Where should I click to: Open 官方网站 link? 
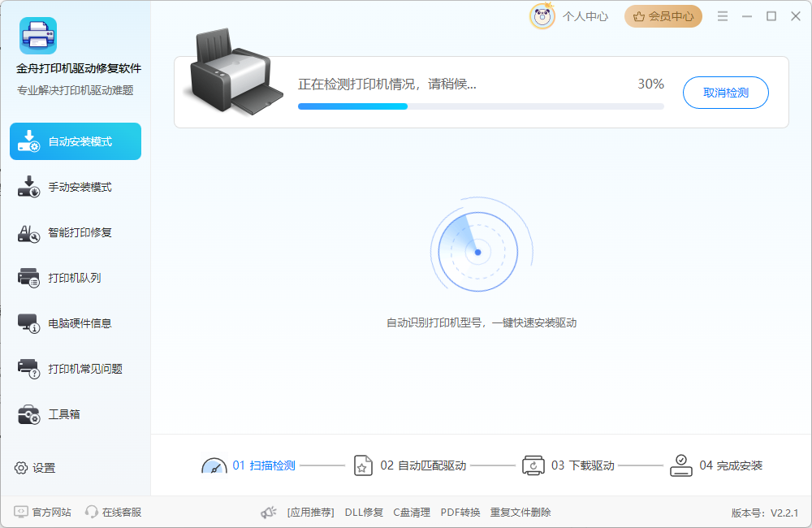pos(52,512)
